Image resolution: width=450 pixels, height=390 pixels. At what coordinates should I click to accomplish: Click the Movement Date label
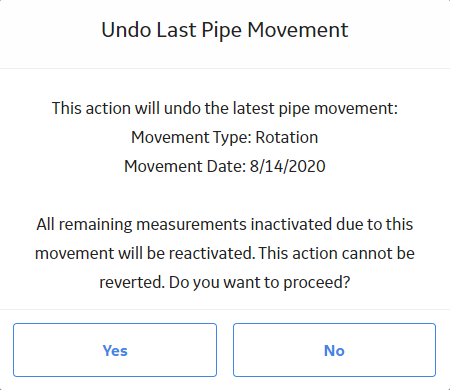[185, 166]
